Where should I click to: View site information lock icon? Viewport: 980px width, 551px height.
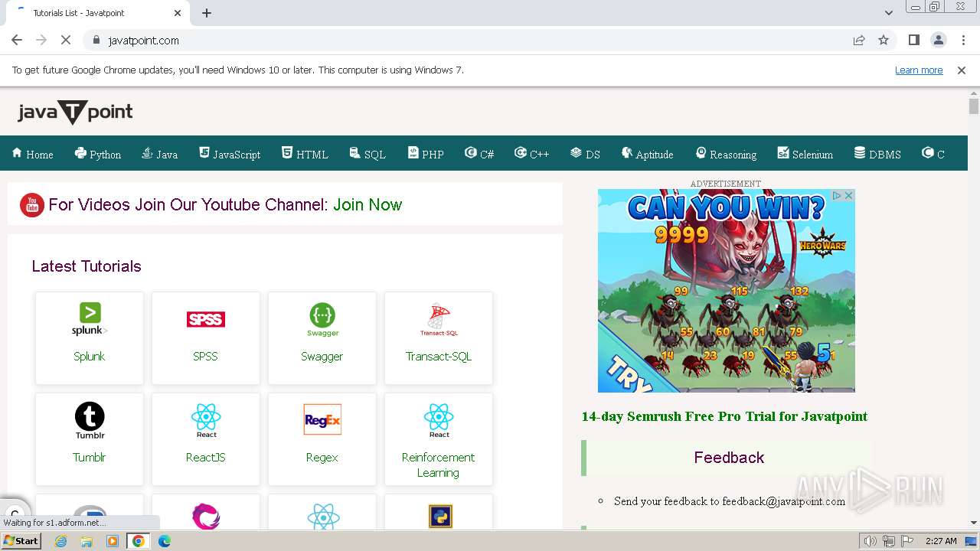(x=96, y=40)
